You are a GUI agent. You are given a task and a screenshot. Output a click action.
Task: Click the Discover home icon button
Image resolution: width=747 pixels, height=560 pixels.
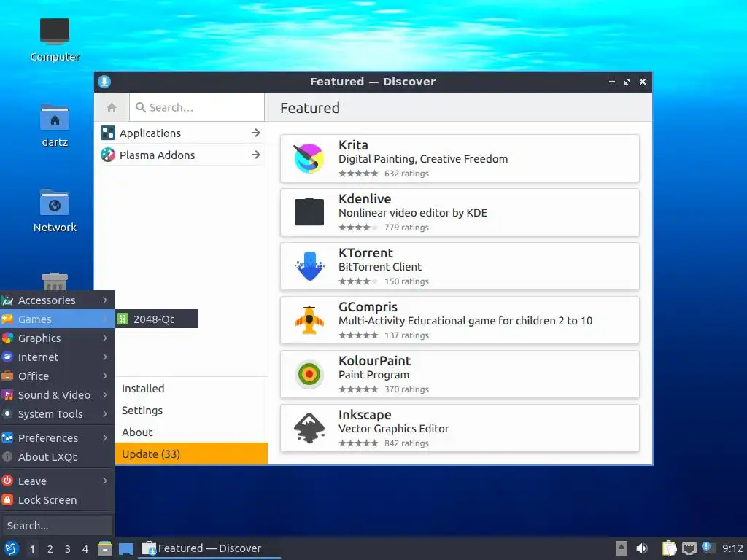pos(112,108)
